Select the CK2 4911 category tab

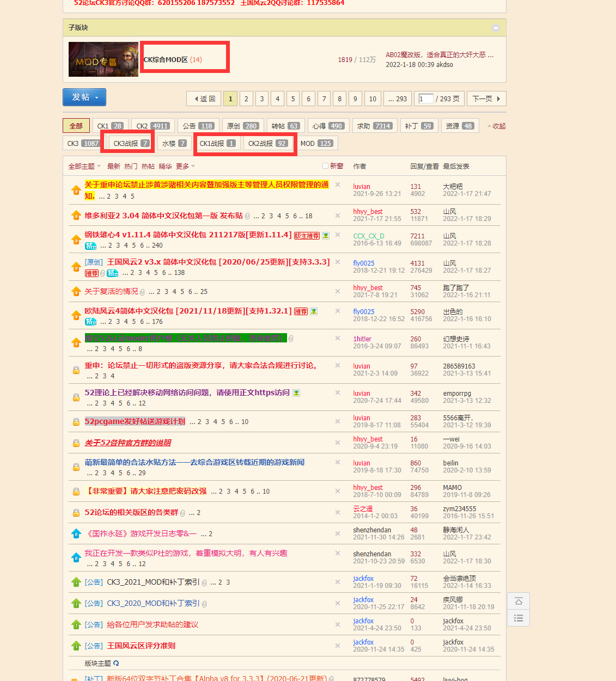pos(153,126)
